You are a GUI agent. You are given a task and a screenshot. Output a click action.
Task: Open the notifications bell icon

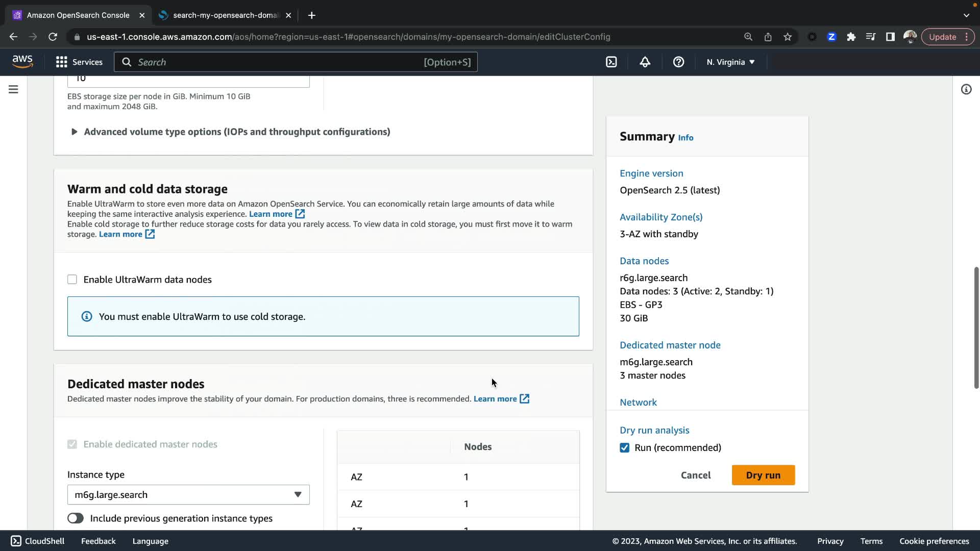[x=645, y=62]
